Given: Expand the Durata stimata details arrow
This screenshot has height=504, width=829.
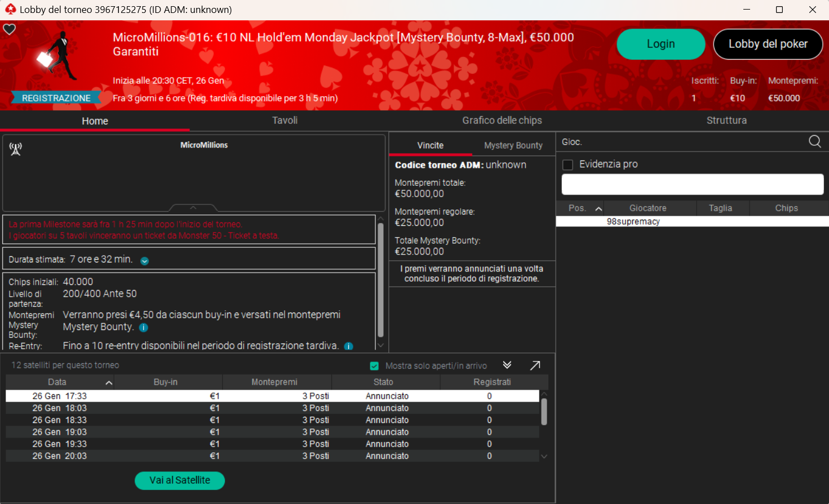Looking at the screenshot, I should coord(145,261).
